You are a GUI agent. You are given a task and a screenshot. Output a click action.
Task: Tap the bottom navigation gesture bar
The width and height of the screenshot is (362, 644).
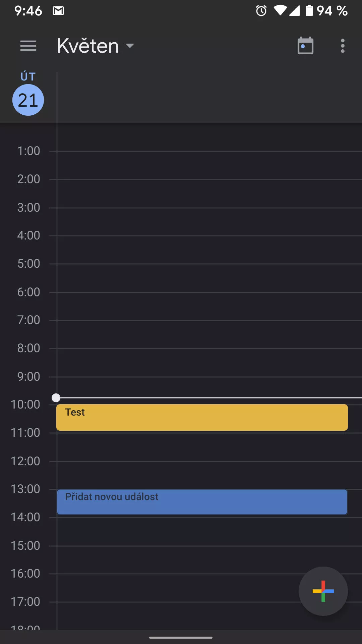click(181, 637)
